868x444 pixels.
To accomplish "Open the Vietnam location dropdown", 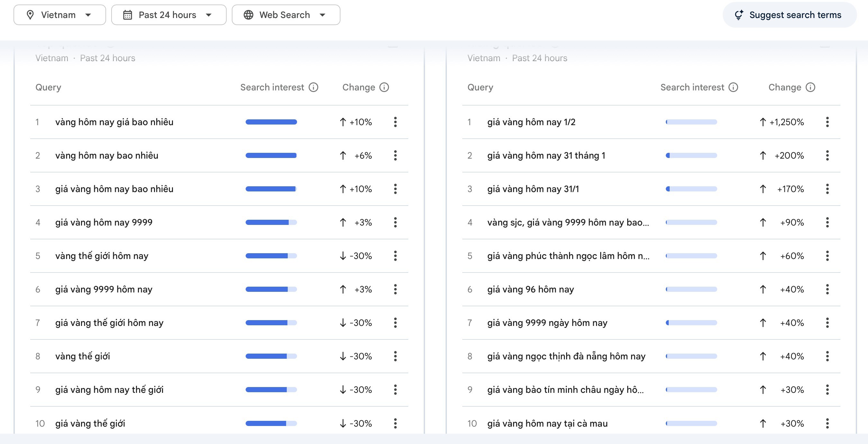I will 60,14.
